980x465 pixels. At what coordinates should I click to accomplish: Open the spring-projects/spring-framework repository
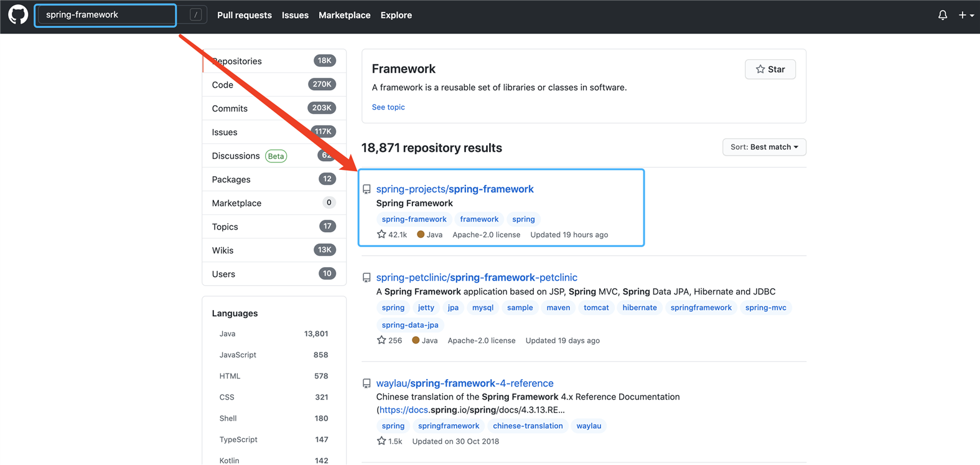455,189
